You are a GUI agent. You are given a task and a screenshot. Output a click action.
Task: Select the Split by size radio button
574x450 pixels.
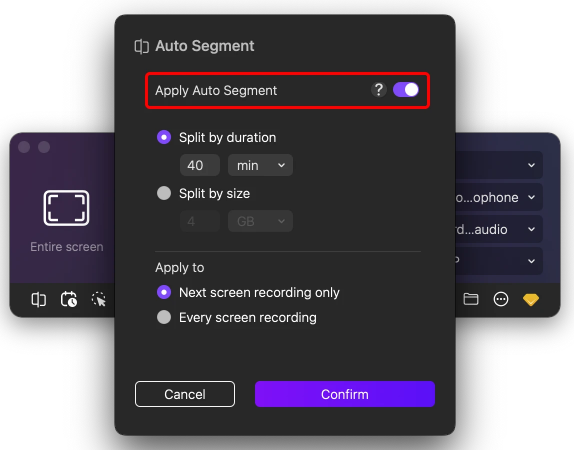(x=164, y=193)
